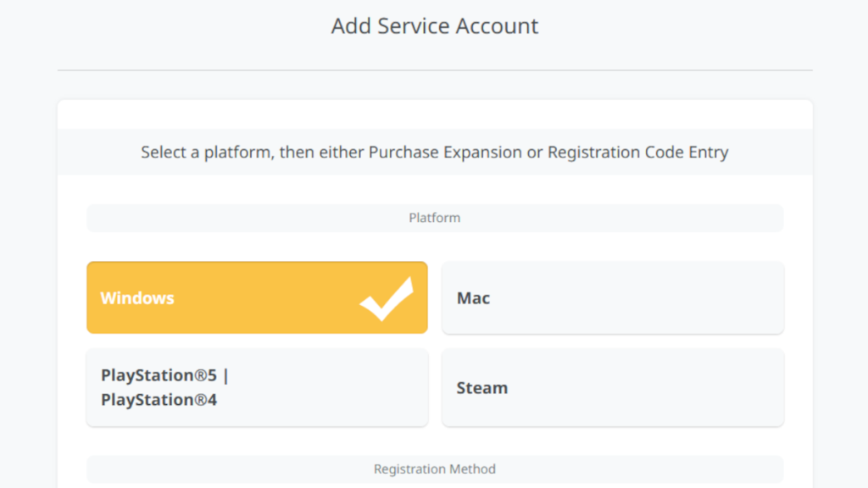Viewport: 868px width, 488px height.
Task: Click "Purchase Expansion" in the instruction text
Action: pos(443,152)
